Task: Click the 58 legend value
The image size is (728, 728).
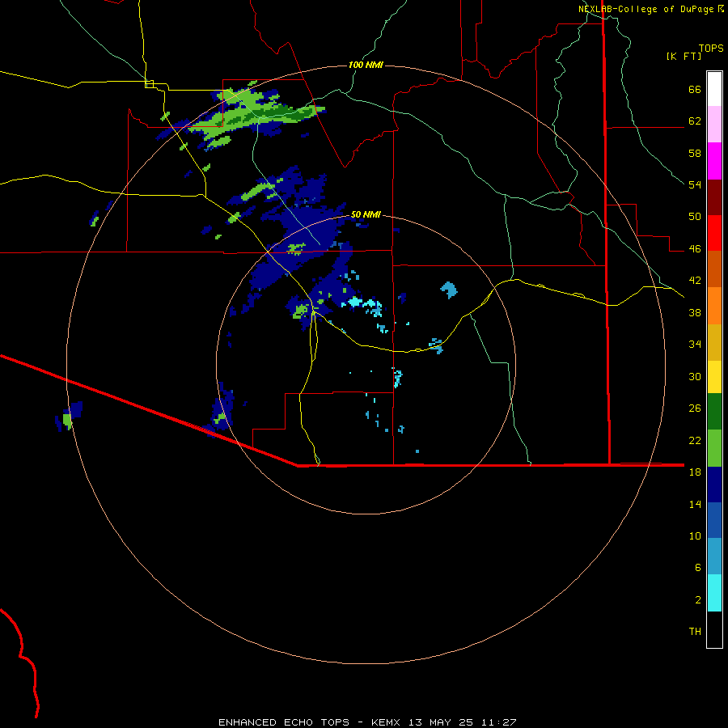Action: (695, 153)
